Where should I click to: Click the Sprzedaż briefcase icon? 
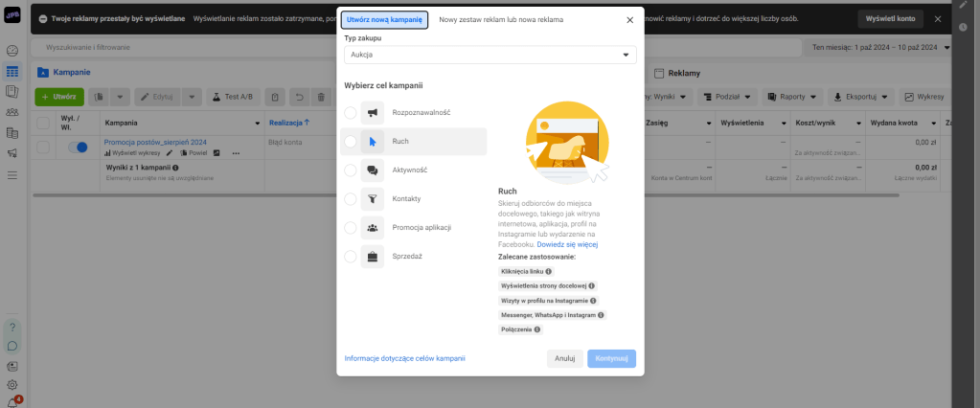pos(373,256)
